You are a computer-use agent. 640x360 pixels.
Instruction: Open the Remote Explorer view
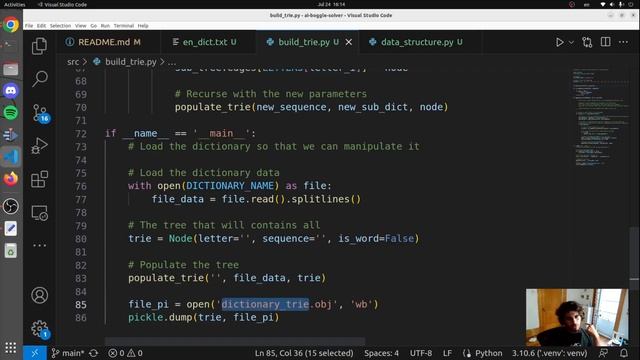(40, 213)
